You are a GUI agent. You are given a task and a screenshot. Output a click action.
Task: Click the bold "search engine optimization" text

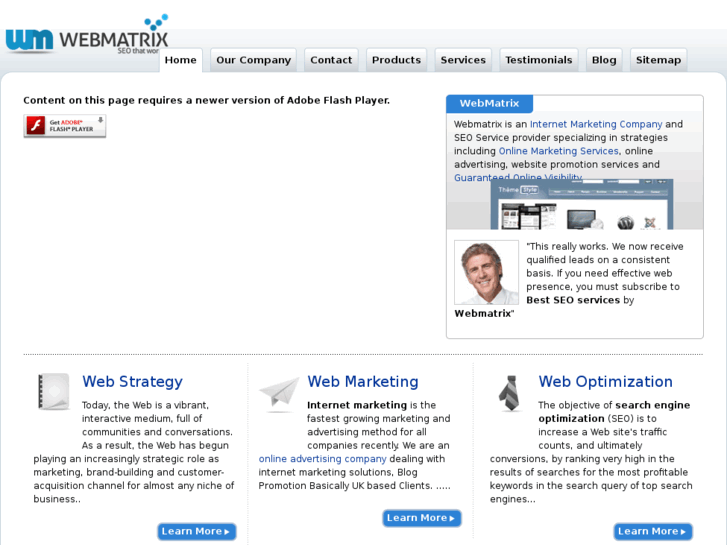click(614, 412)
